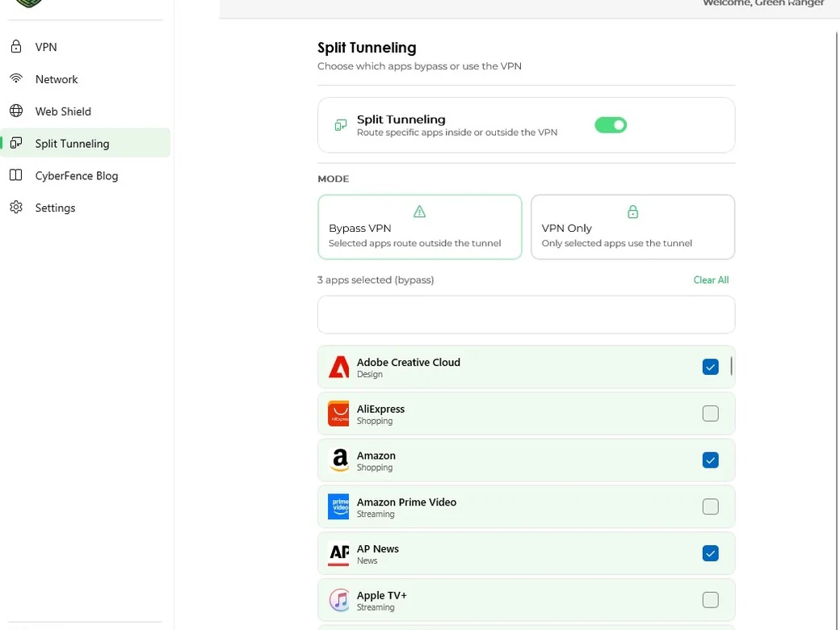
Task: Uncheck the Adobe Creative Cloud checkbox
Action: [x=710, y=367]
